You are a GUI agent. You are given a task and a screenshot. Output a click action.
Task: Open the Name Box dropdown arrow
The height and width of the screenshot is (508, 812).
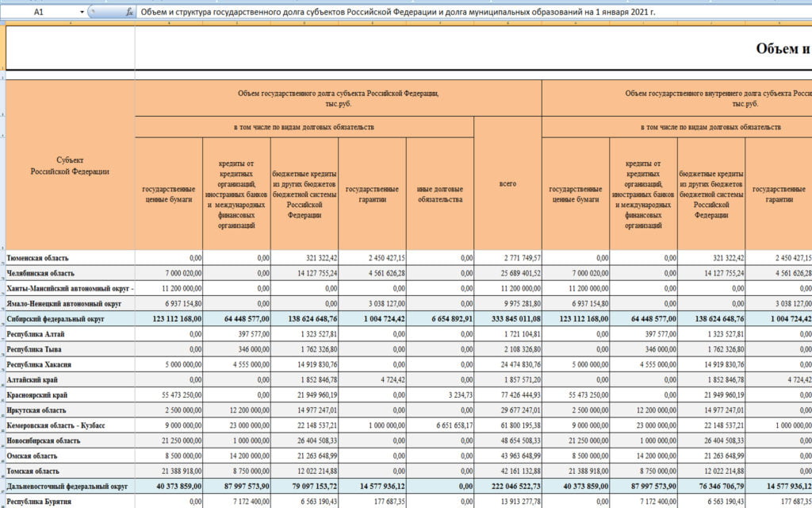pos(82,13)
